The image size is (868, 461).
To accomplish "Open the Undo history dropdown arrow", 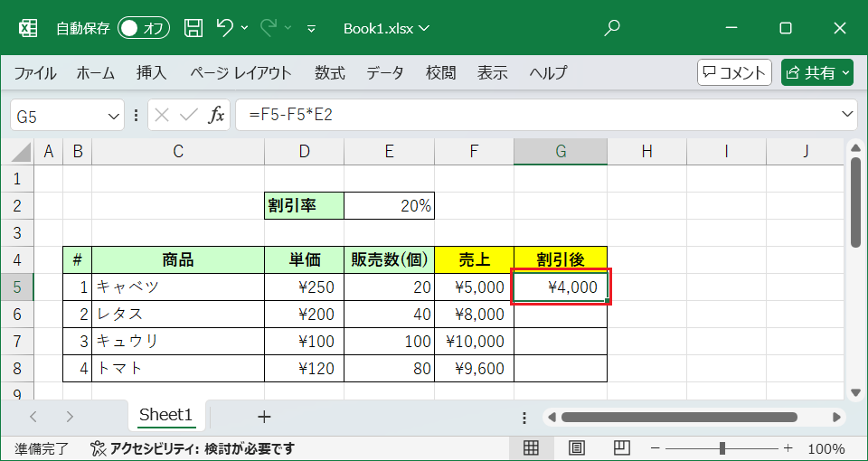I will pos(245,28).
